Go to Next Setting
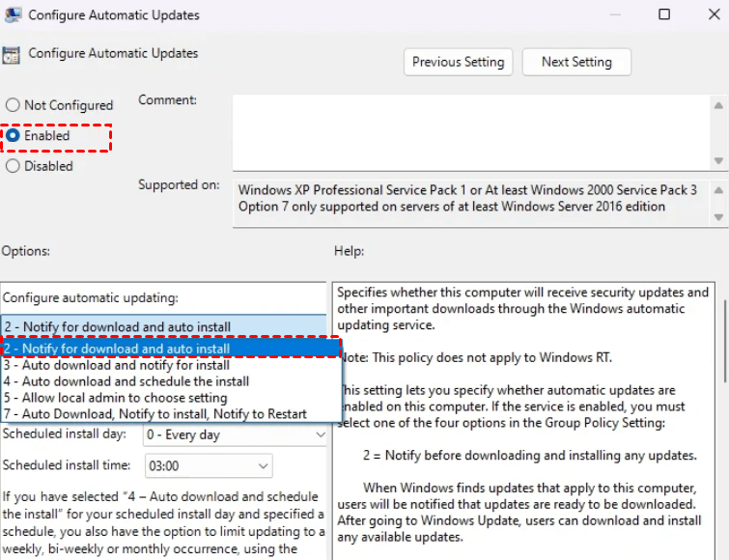 coord(576,62)
